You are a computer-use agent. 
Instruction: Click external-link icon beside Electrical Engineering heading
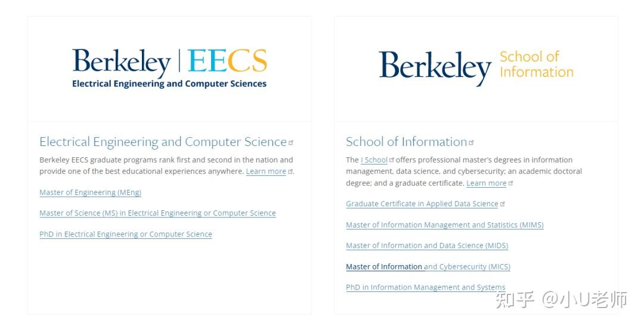click(x=291, y=143)
